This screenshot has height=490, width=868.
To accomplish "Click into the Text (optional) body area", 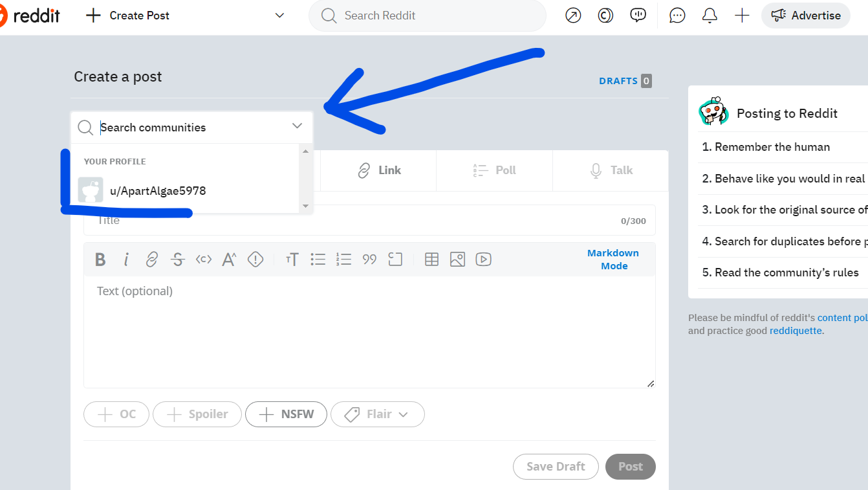I will 369,332.
